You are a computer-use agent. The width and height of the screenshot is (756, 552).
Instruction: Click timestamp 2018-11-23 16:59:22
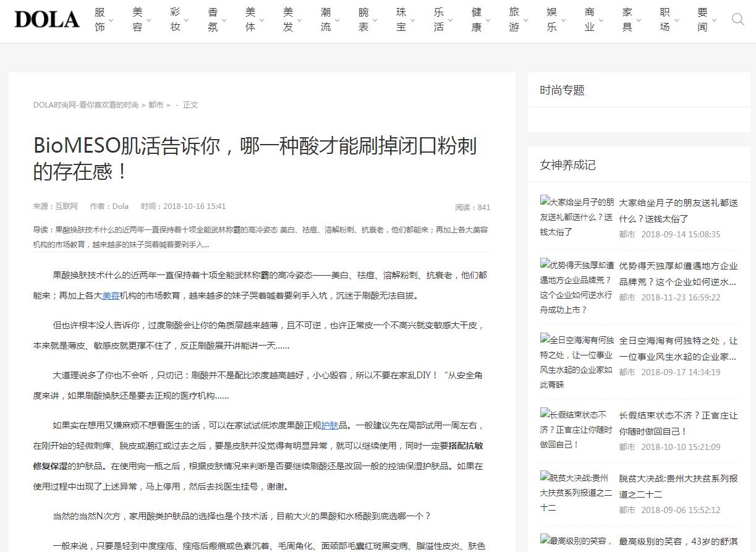[x=681, y=297]
